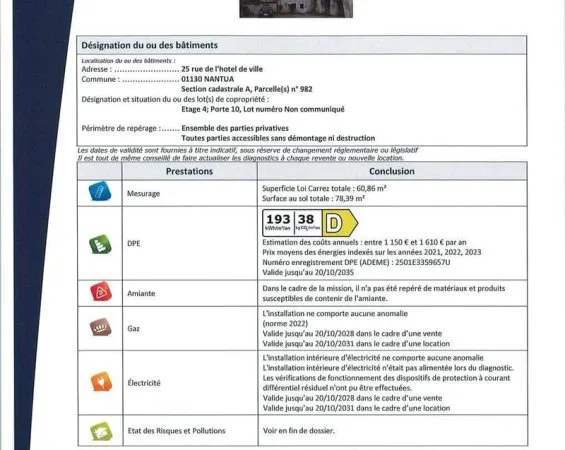The image size is (565, 450).
Task: Click the 193 kWh energy value box
Action: tap(278, 222)
